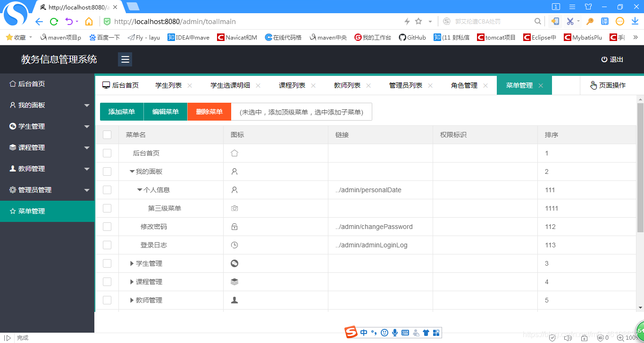Open the GitHub bookmark
Image resolution: width=644 pixels, height=343 pixels.
point(412,37)
